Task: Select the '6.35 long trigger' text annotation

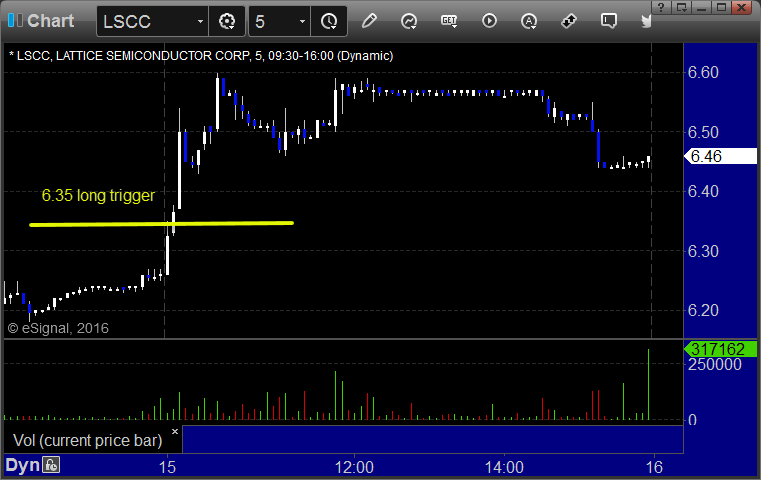Action: point(98,195)
